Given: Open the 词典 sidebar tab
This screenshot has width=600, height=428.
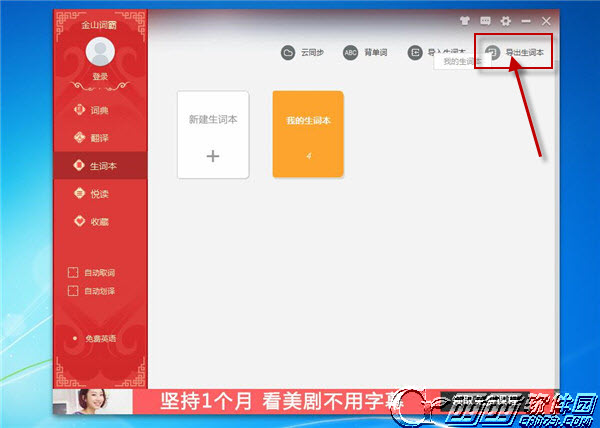Looking at the screenshot, I should pyautogui.click(x=100, y=110).
